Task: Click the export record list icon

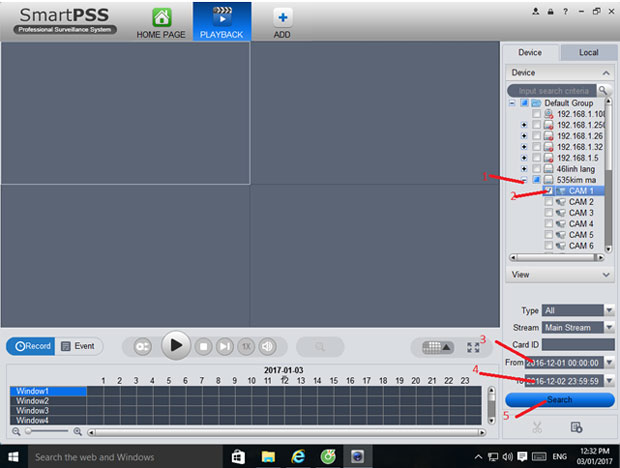Action: click(x=576, y=427)
